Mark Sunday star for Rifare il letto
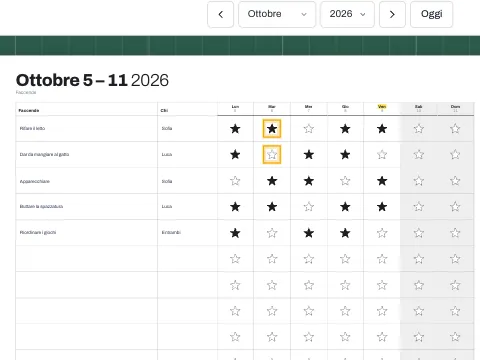Image resolution: width=480 pixels, height=360 pixels. coord(455,129)
